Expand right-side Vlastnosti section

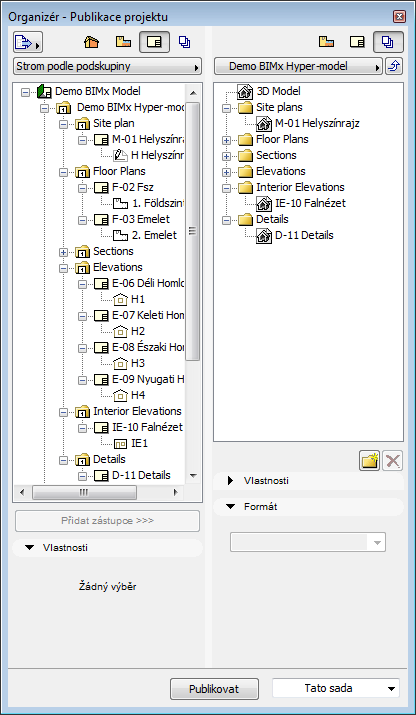click(230, 480)
